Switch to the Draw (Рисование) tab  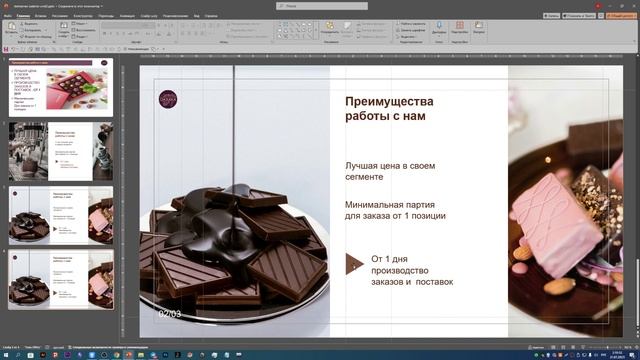click(x=60, y=16)
